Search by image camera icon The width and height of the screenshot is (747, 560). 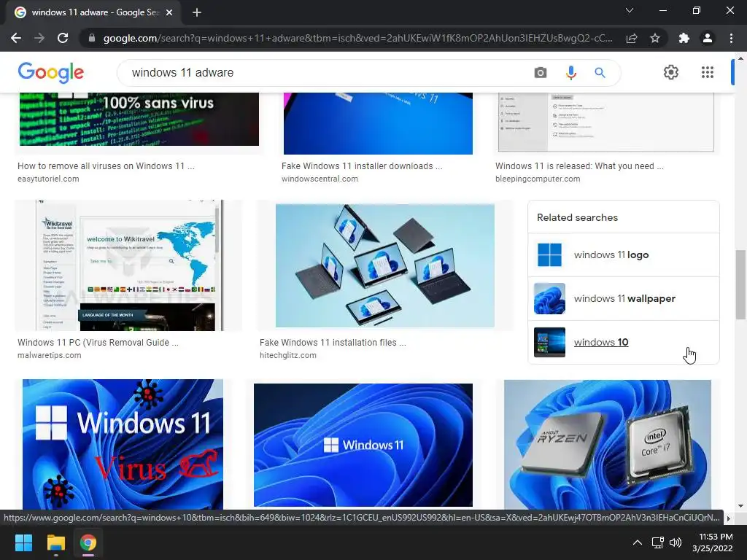click(541, 72)
